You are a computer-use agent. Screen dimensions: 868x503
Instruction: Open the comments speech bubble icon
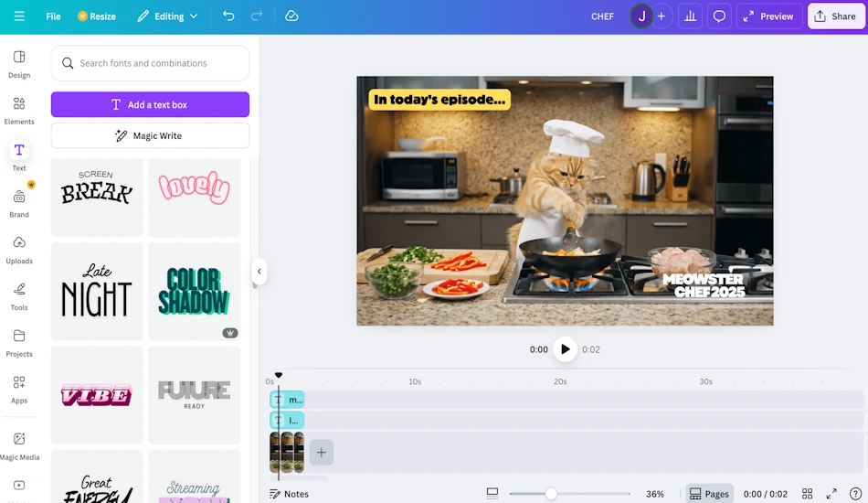coord(719,16)
